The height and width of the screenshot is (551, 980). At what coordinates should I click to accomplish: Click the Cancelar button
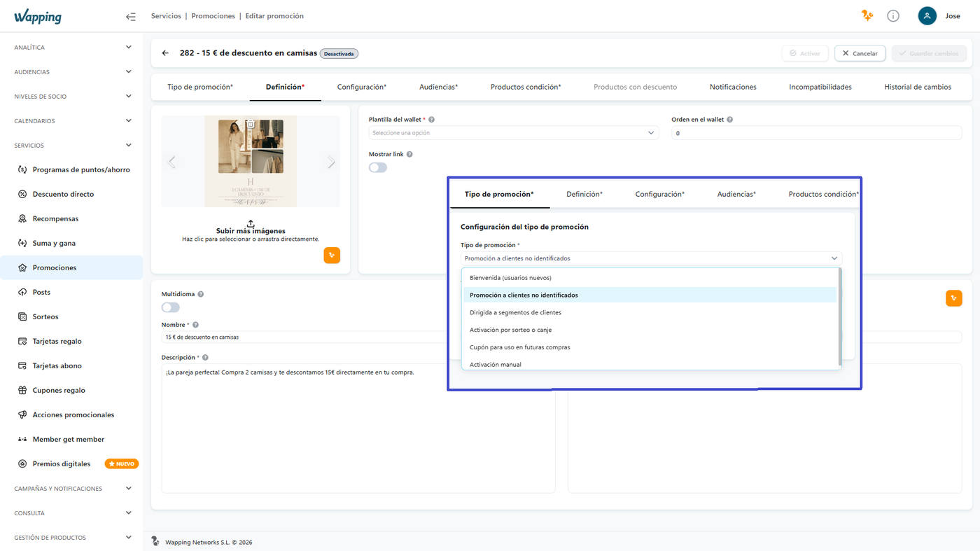[860, 53]
